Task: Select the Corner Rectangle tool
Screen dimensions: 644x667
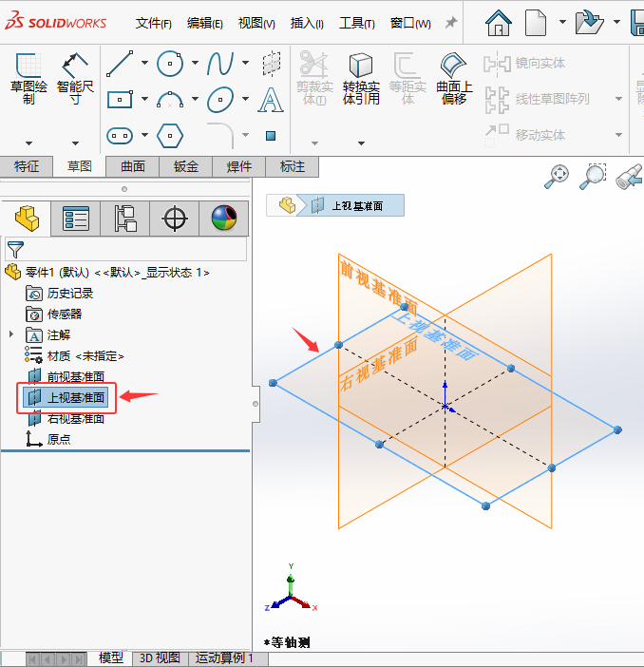Action: [x=120, y=100]
